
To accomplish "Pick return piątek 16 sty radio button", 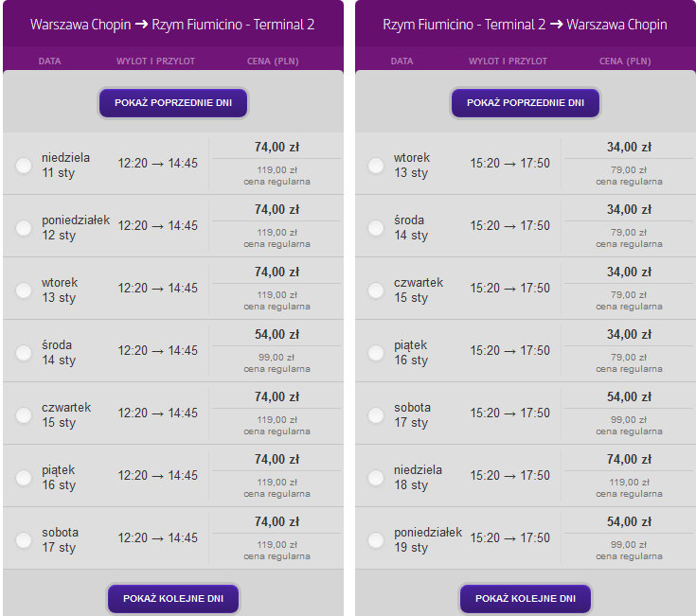I will (376, 353).
